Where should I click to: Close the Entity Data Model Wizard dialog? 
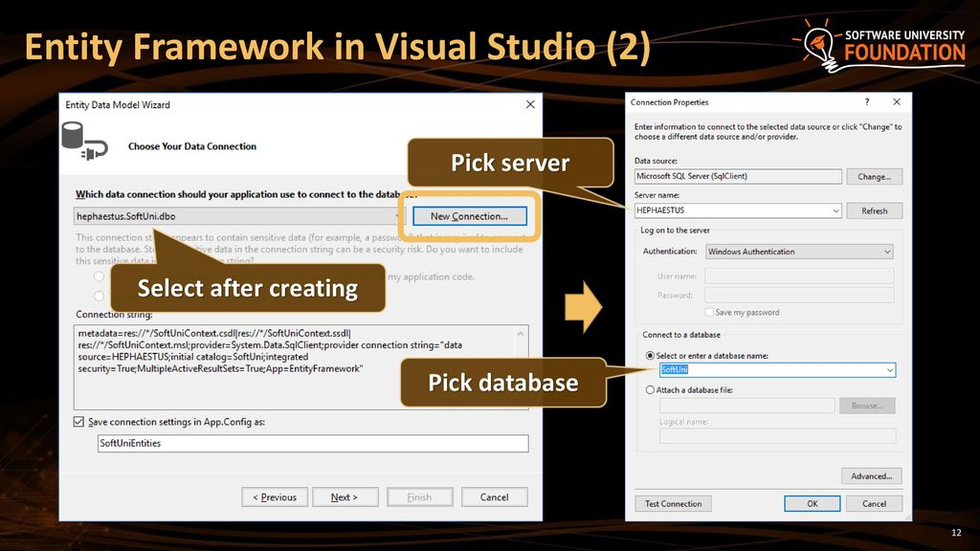(530, 104)
